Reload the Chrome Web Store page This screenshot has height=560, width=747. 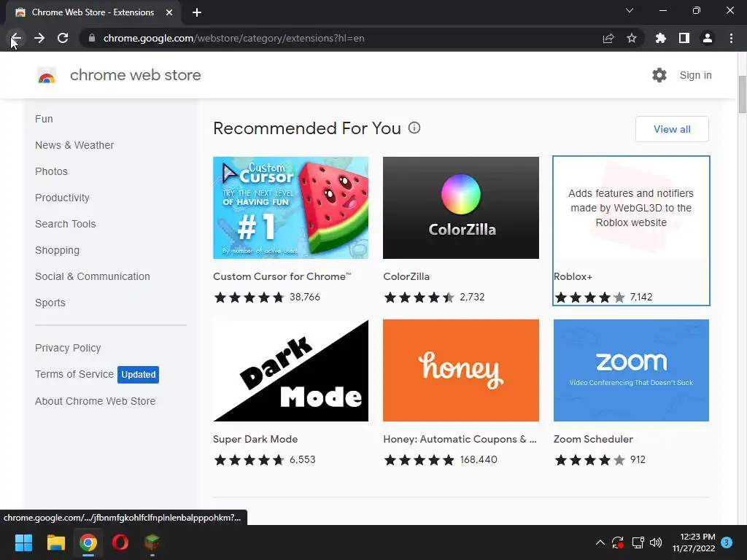tap(63, 38)
